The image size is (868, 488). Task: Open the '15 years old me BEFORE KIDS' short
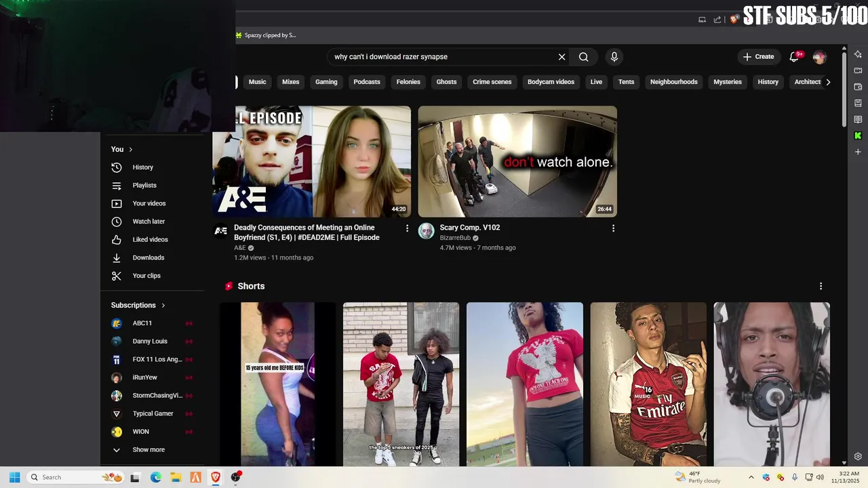278,384
